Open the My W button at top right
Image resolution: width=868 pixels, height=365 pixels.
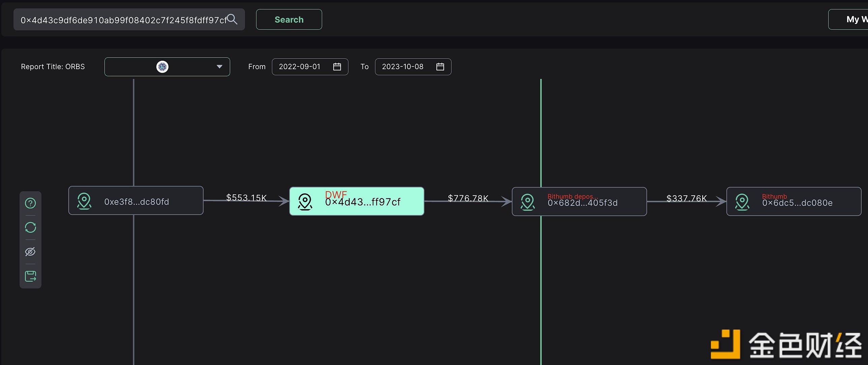click(848, 20)
